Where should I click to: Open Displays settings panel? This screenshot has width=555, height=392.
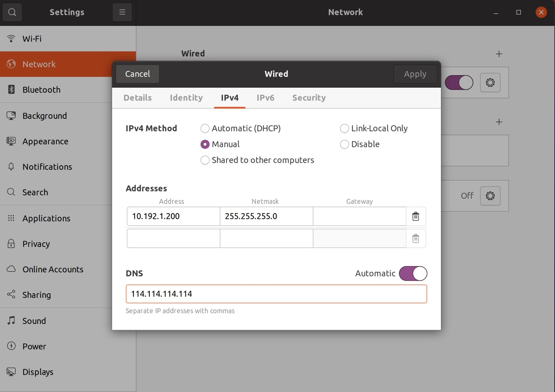[68, 372]
